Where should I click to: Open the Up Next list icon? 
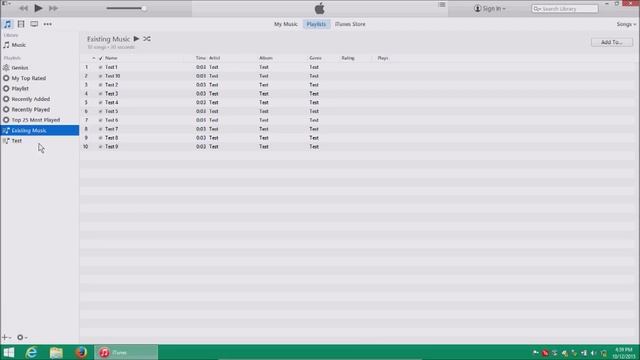coord(442,5)
